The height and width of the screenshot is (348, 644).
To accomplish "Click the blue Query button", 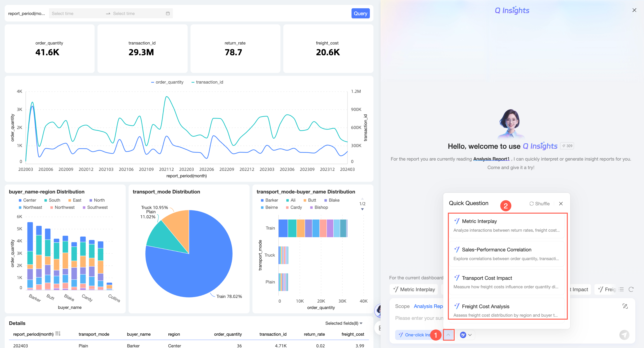I will (360, 13).
